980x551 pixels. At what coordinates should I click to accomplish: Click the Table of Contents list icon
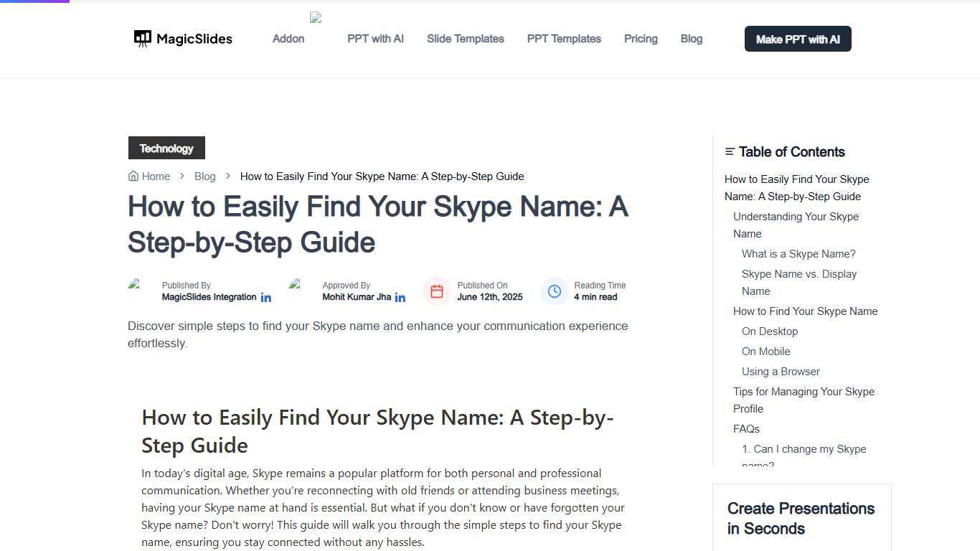[729, 151]
